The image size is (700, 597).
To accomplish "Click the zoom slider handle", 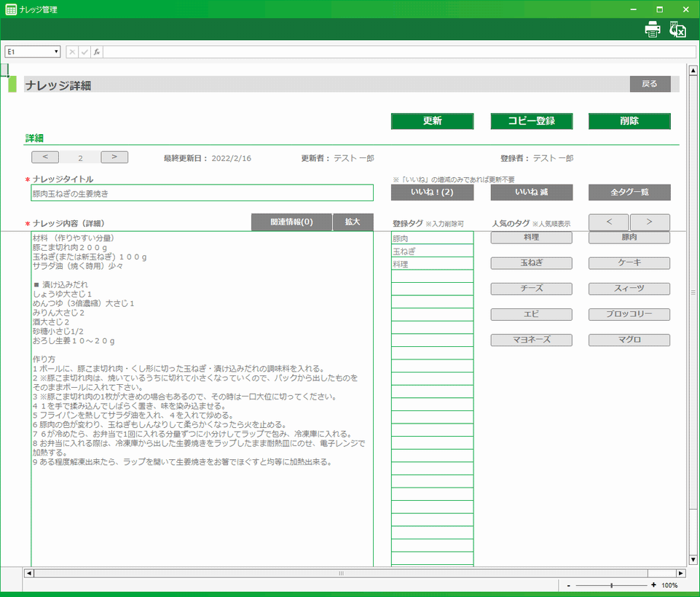I will tap(611, 585).
